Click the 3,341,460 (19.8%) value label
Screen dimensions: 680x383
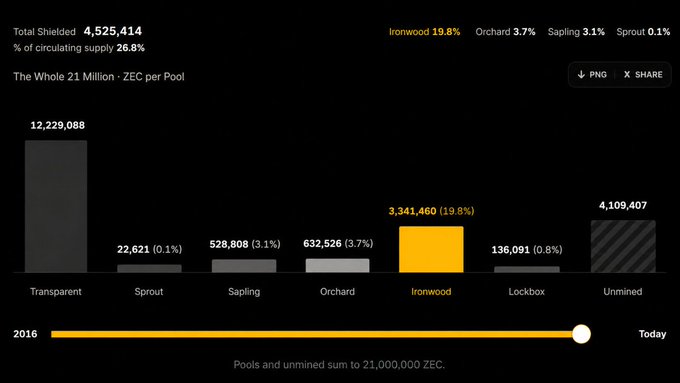[432, 211]
